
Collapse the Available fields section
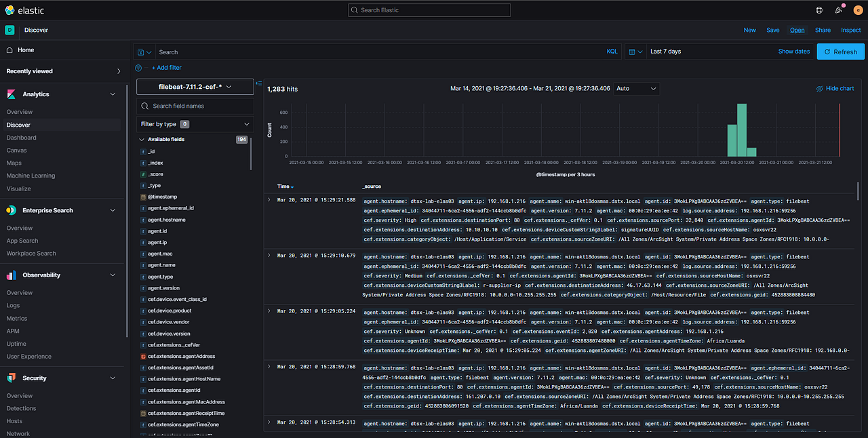point(142,139)
